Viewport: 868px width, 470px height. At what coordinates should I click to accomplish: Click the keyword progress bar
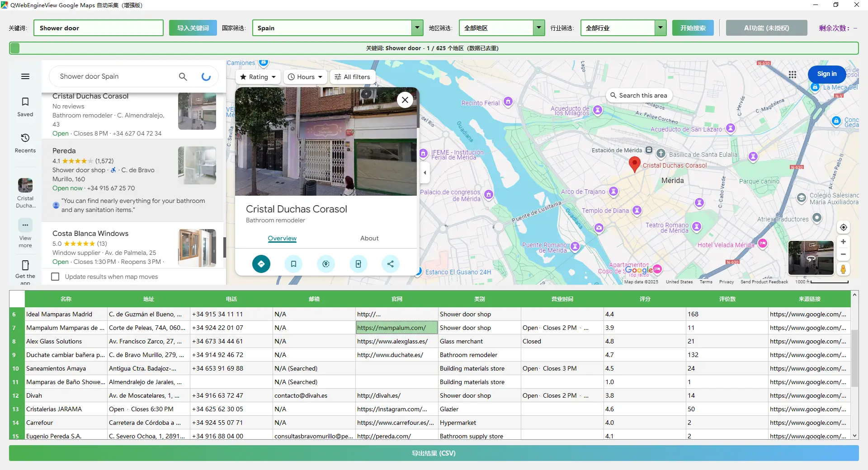[x=434, y=48]
